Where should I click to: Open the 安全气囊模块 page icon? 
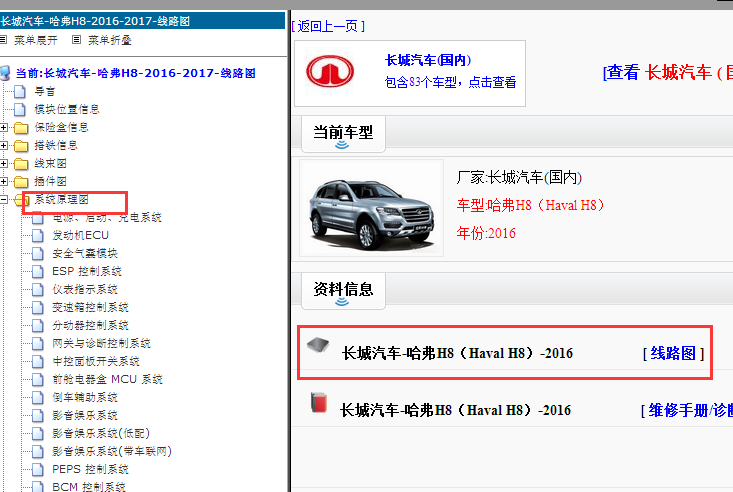coord(38,253)
